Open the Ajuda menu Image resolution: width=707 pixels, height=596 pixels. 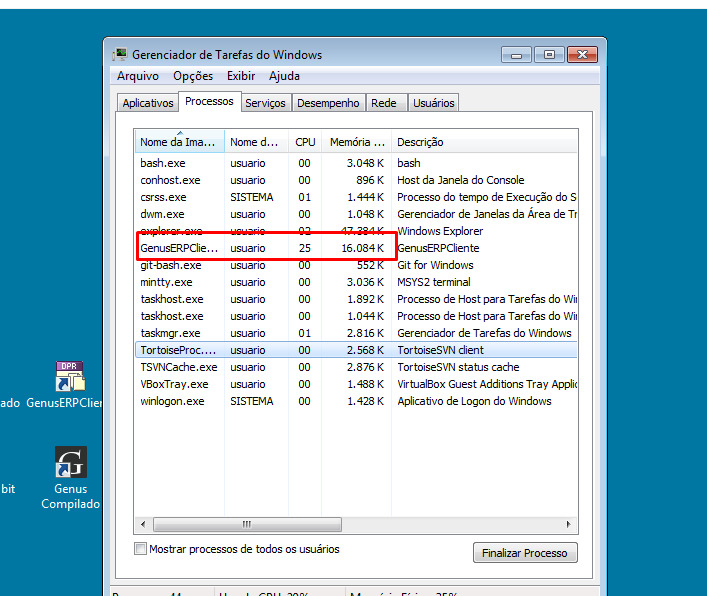tap(284, 76)
